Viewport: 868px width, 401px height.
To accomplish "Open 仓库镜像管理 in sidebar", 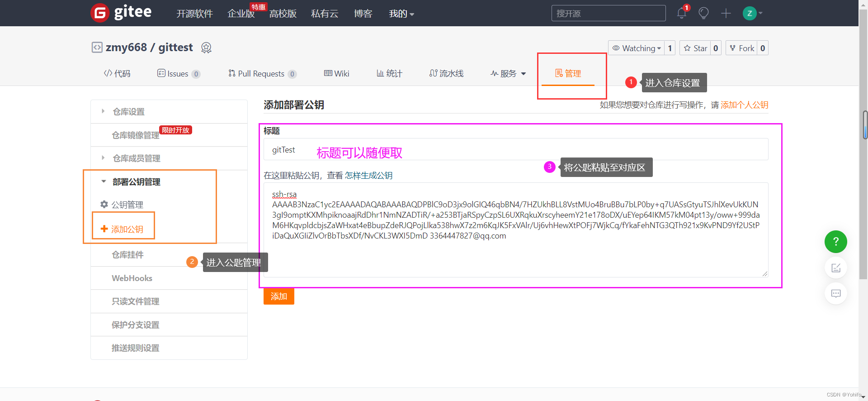I will point(136,135).
